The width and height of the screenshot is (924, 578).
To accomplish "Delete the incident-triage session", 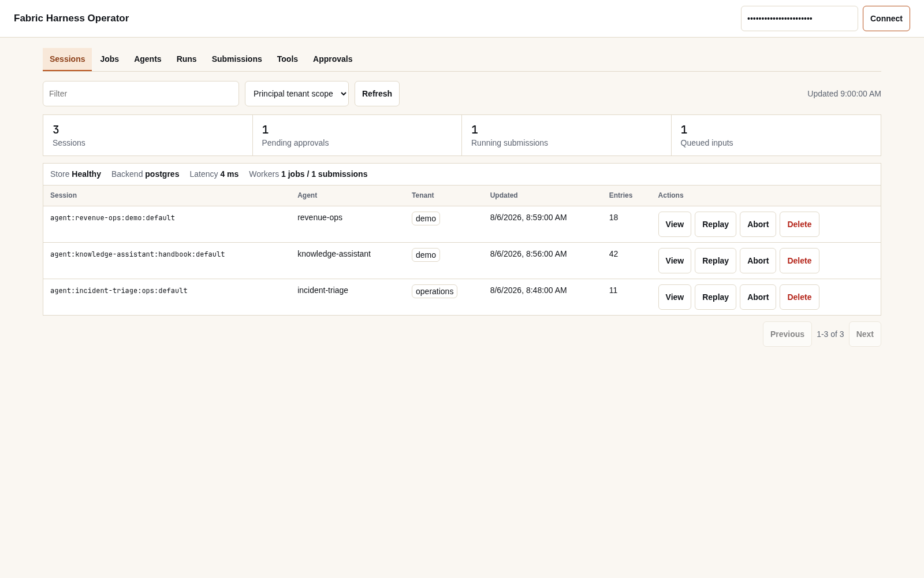I will pyautogui.click(x=799, y=297).
